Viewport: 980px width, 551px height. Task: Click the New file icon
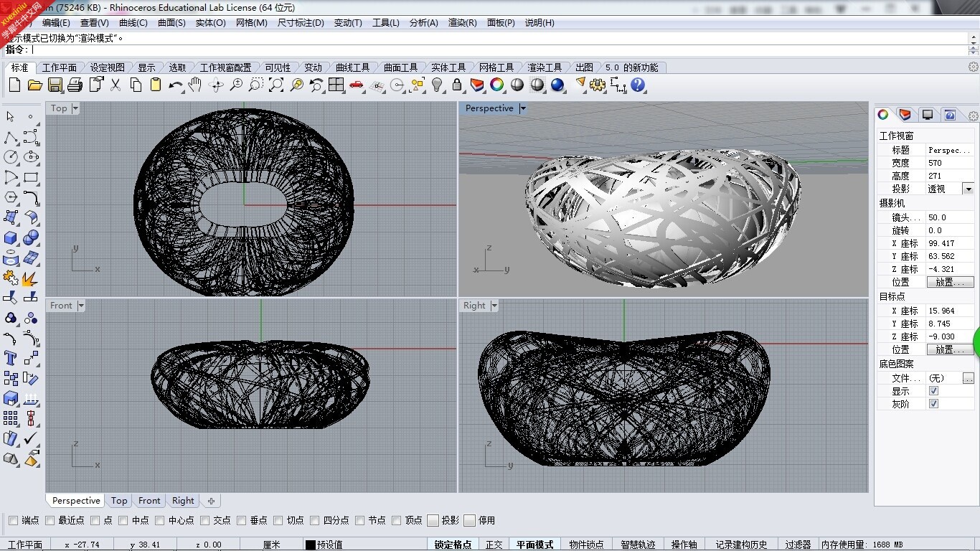(x=14, y=85)
